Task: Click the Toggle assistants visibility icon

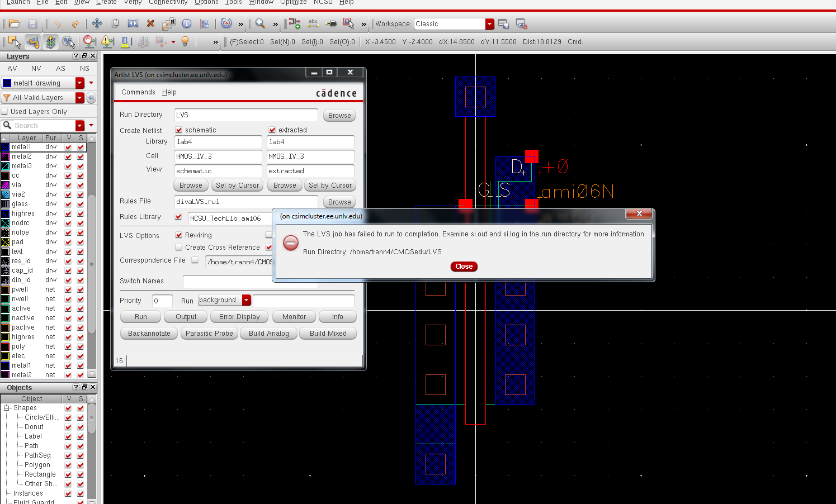Action: (x=521, y=24)
